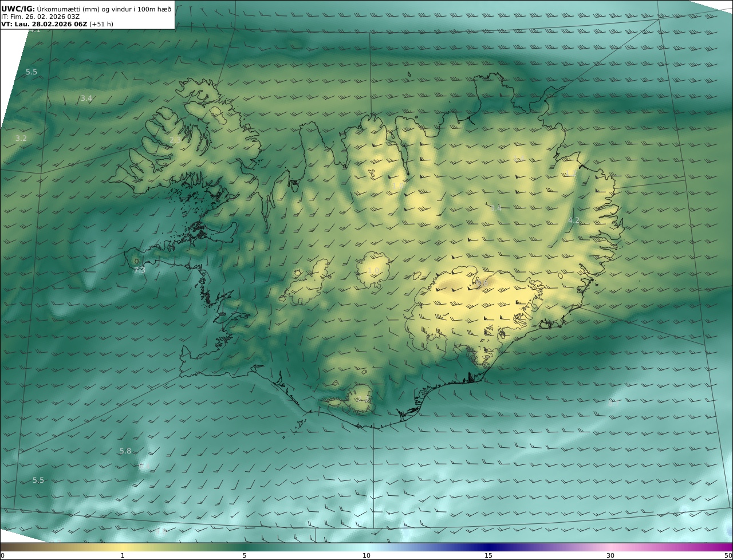Click the 0.6 value on Vatnajökull glacier
Screen dimensions: 733x560
482,283
